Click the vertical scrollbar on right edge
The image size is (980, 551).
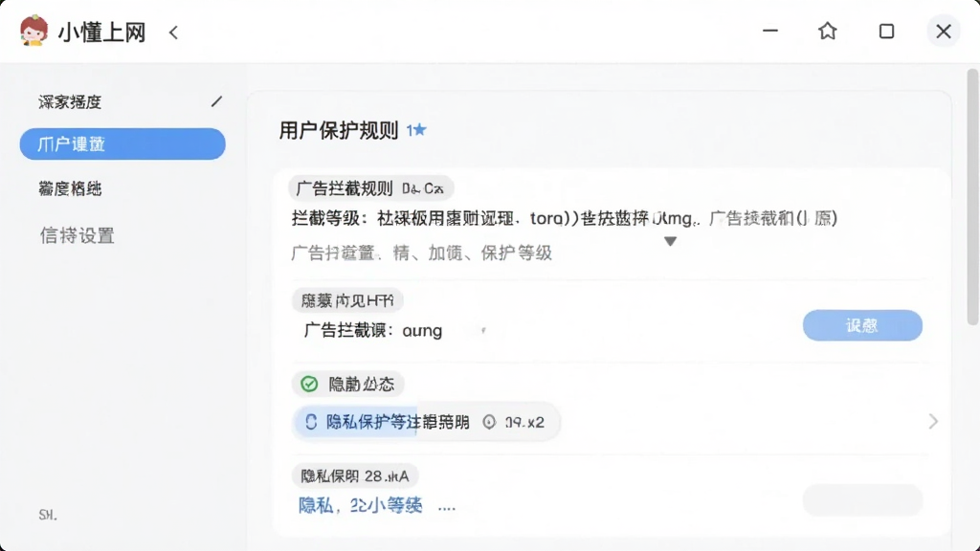tap(972, 197)
